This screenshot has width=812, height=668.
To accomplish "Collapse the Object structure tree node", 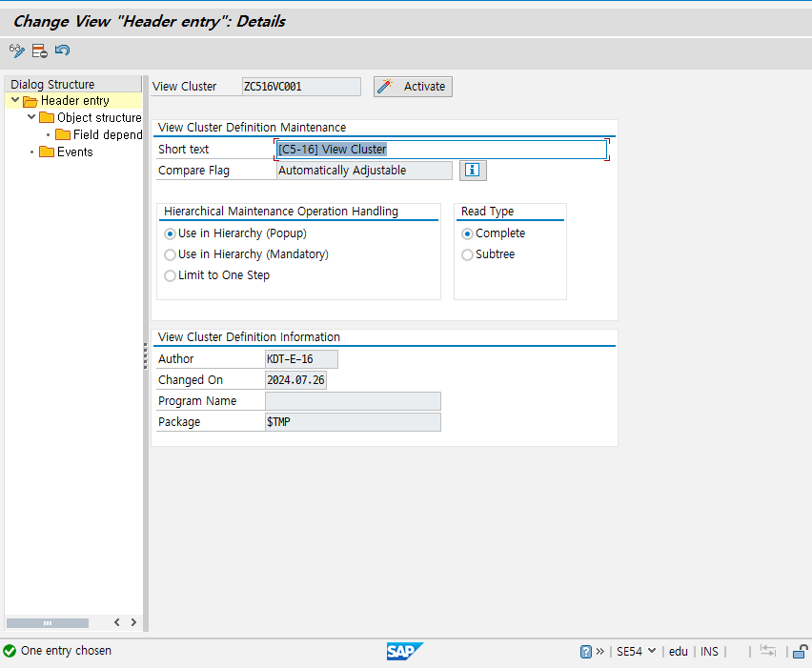I will [x=31, y=117].
